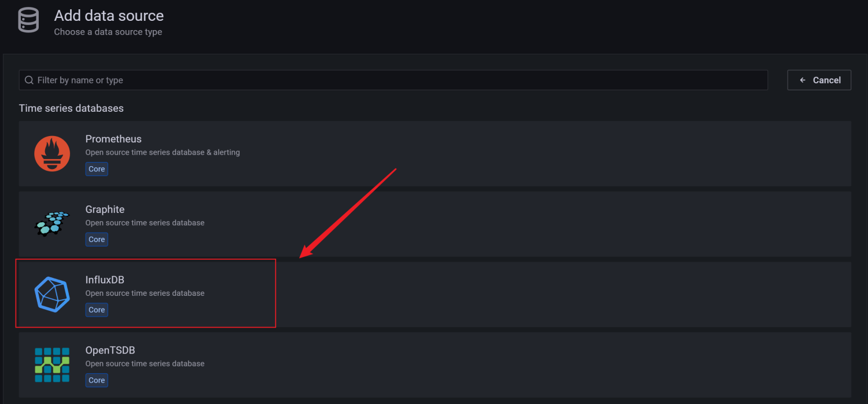Click Prometheus description mentioning alerting
The width and height of the screenshot is (868, 404).
click(x=163, y=152)
